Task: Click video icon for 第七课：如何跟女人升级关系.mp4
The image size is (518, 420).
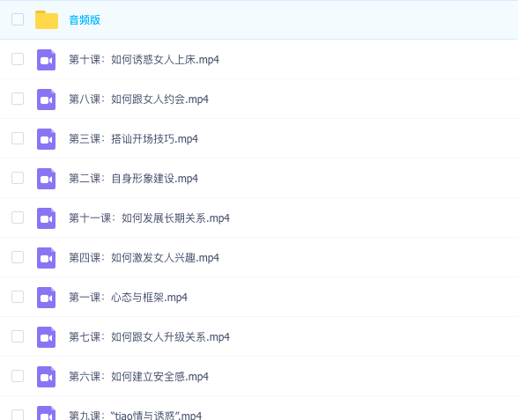Action: pyautogui.click(x=46, y=337)
